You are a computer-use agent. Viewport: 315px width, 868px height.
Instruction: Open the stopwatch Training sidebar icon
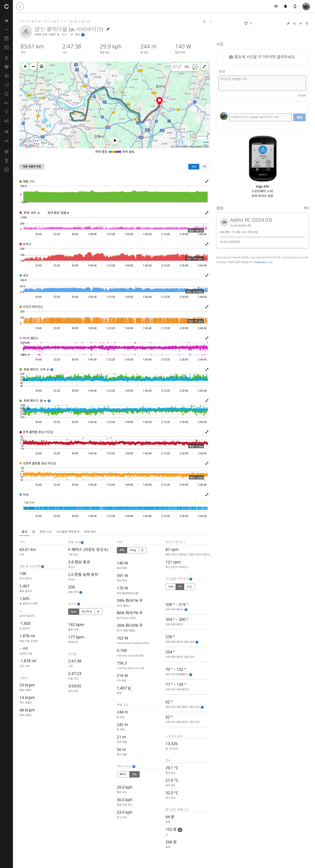[6, 94]
